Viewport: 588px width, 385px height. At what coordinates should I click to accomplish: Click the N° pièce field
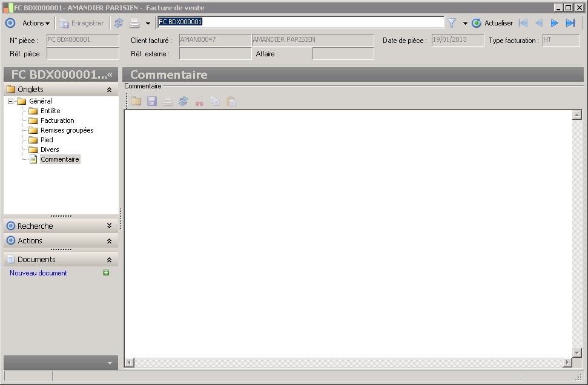(82, 40)
